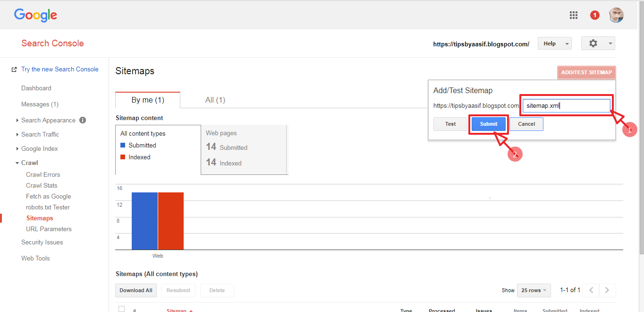The image size is (644, 312).
Task: Open the account profile avatar
Action: 616,15
